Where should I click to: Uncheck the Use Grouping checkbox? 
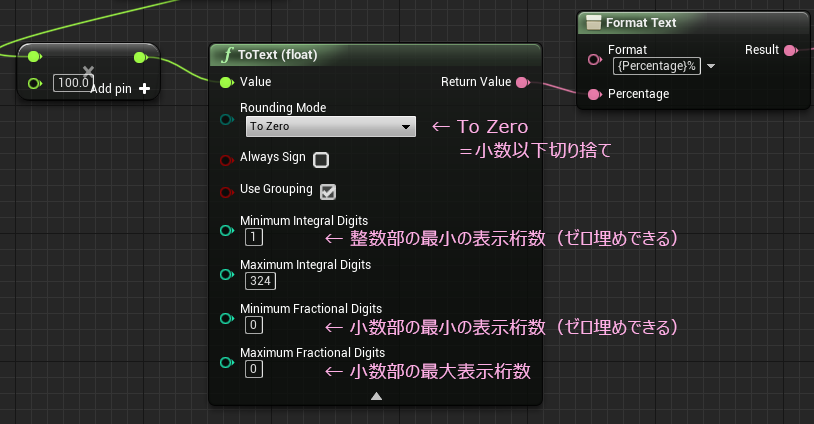click(328, 192)
